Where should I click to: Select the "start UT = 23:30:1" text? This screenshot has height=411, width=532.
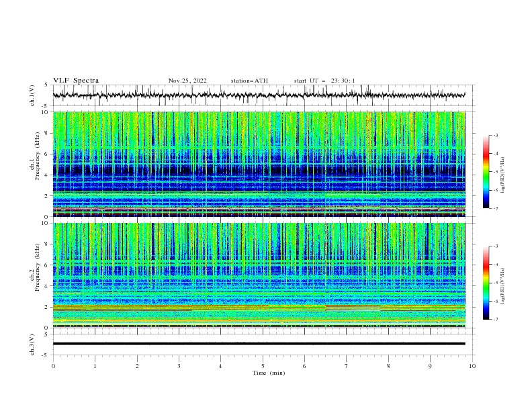point(324,81)
